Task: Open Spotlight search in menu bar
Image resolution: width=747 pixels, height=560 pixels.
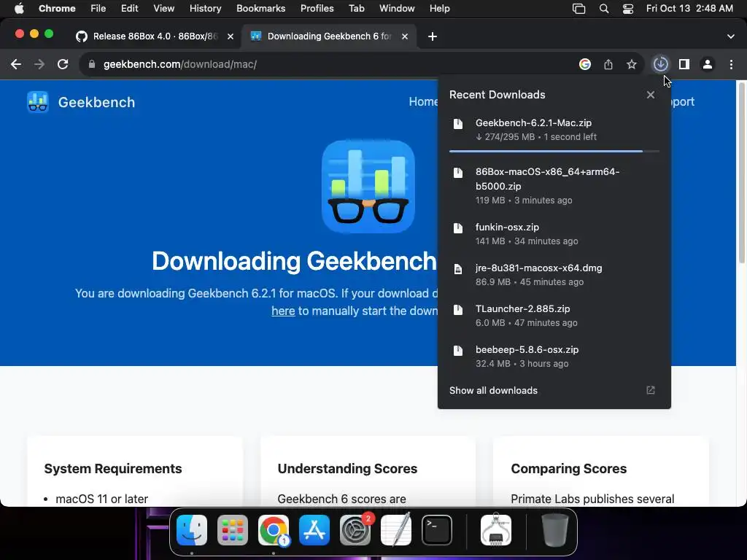Action: click(x=604, y=9)
